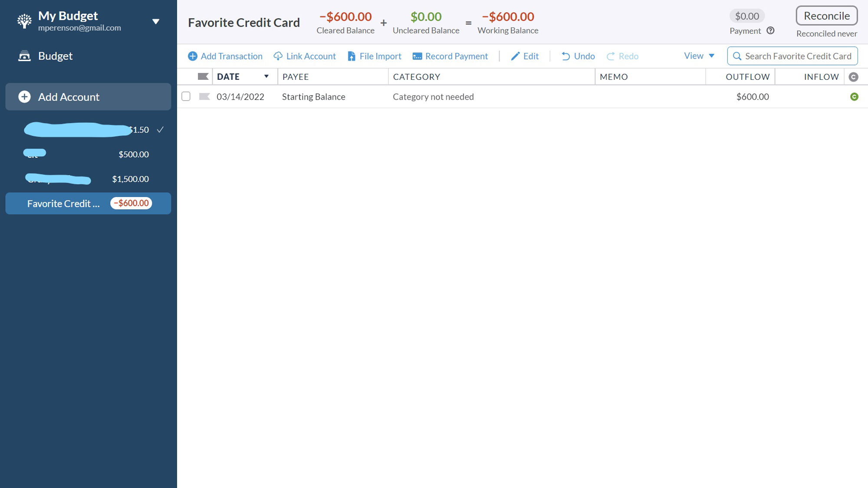
Task: Click the Reconcile button
Action: 826,16
